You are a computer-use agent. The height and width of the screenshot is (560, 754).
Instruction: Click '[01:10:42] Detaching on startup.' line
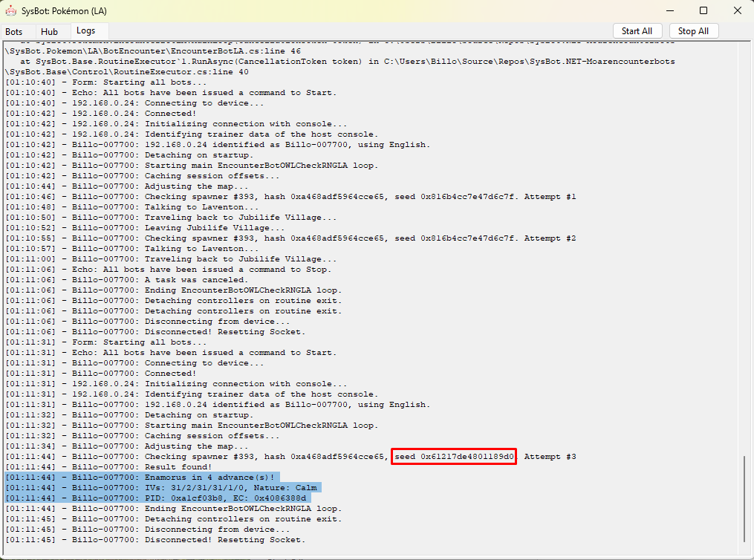click(129, 154)
